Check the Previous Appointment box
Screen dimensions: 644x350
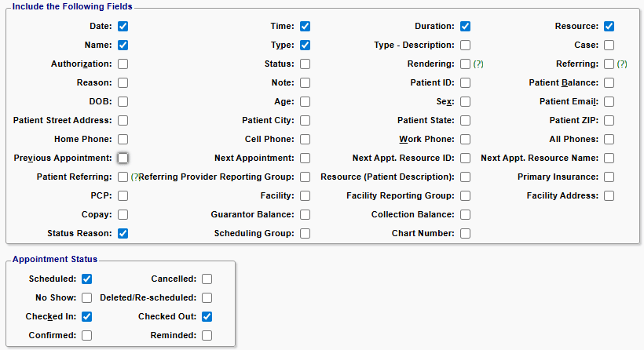[x=123, y=159]
